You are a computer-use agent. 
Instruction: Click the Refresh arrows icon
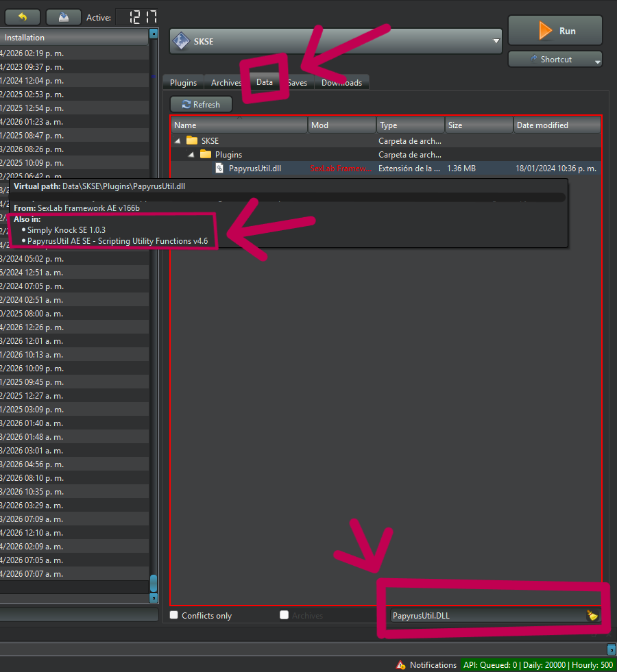pyautogui.click(x=186, y=104)
